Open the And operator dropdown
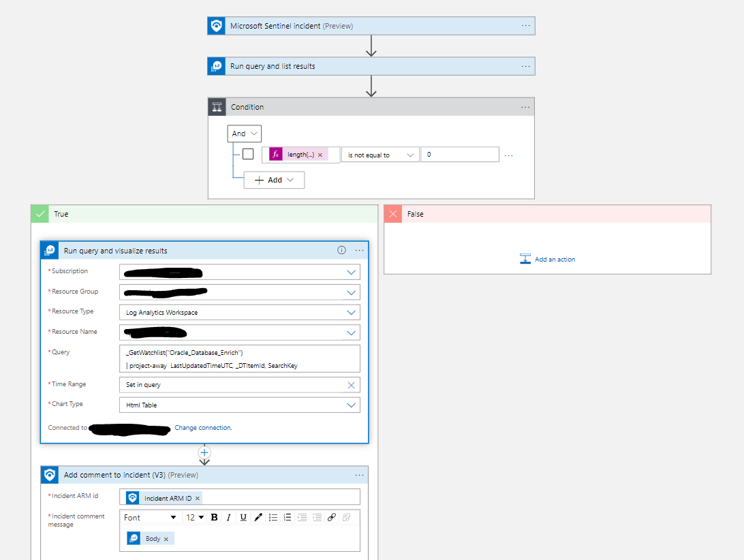 coord(245,134)
